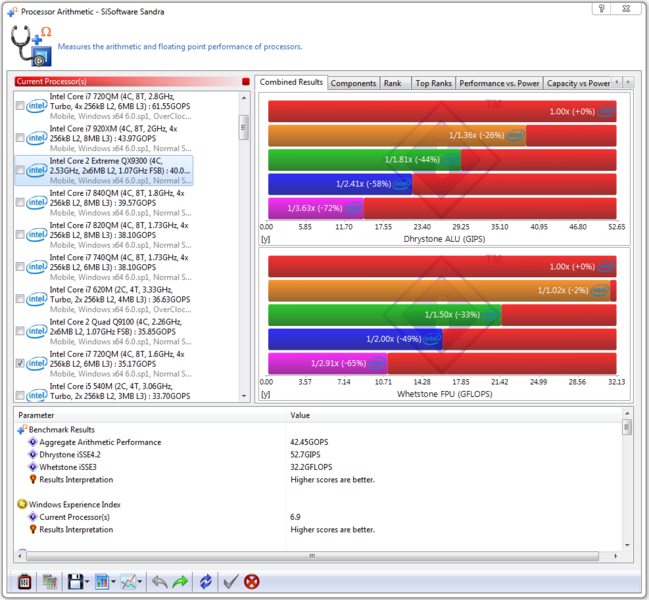Click the Current Processor(s) header bar

click(132, 82)
